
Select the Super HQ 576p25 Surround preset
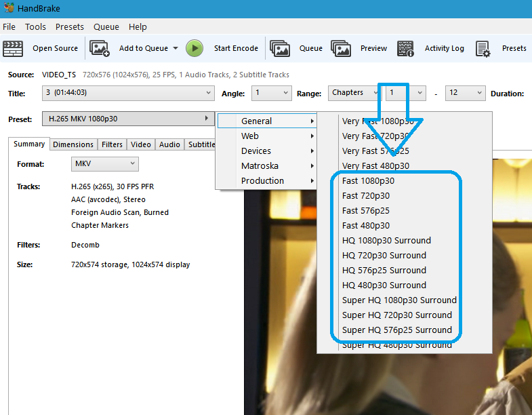[x=397, y=330]
